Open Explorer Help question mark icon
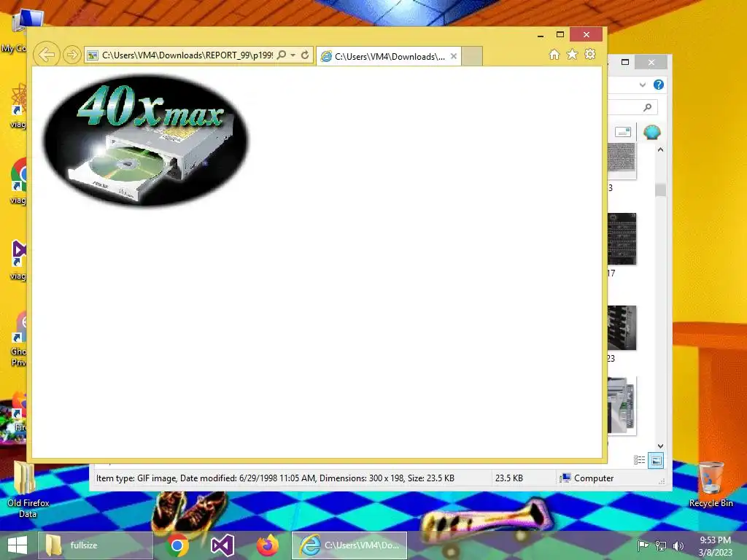 click(659, 85)
